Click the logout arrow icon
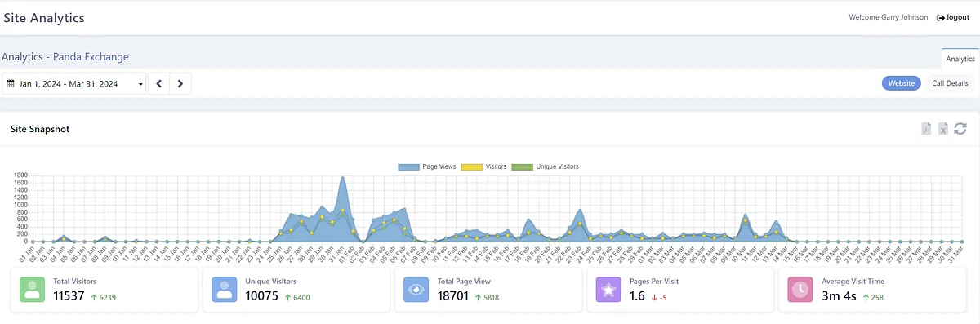 pos(941,17)
